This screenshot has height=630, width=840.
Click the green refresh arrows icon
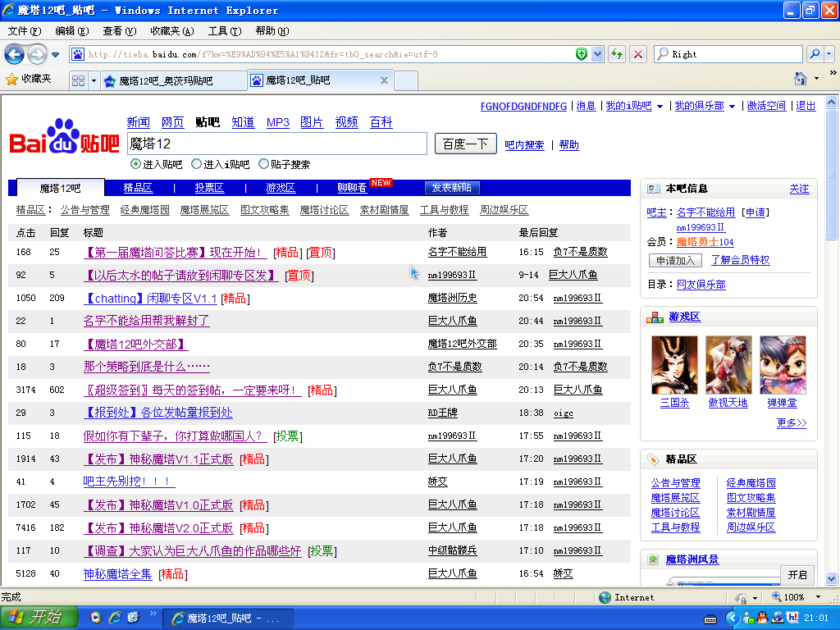pos(617,54)
